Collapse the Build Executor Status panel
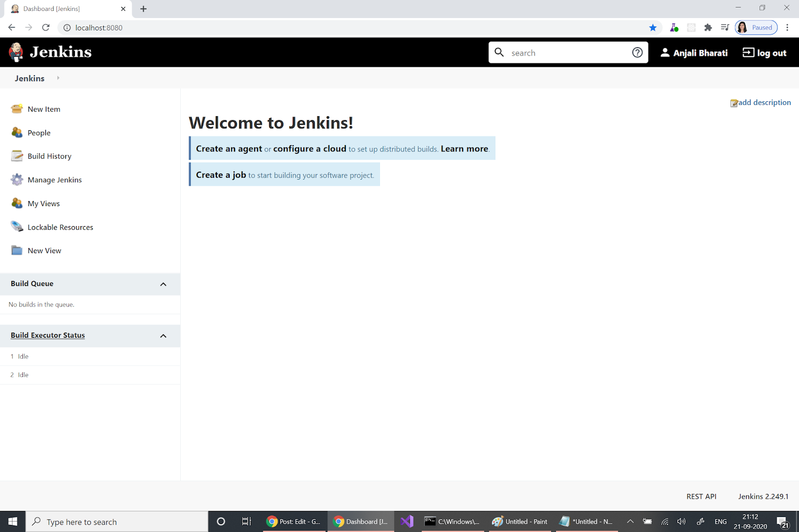The width and height of the screenshot is (799, 532). coord(163,336)
